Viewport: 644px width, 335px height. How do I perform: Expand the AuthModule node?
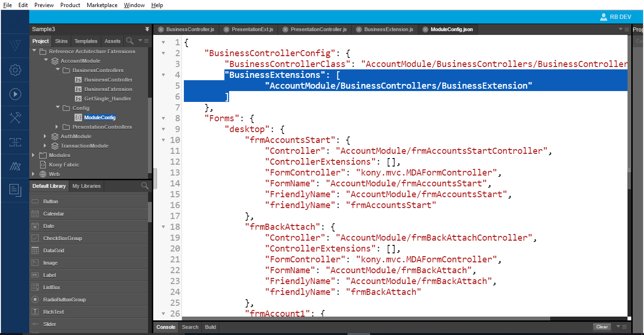45,136
